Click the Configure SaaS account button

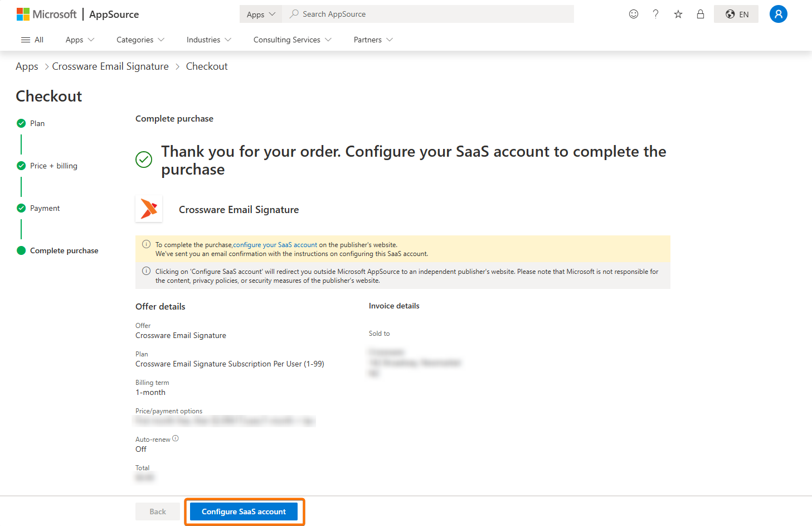coord(244,511)
